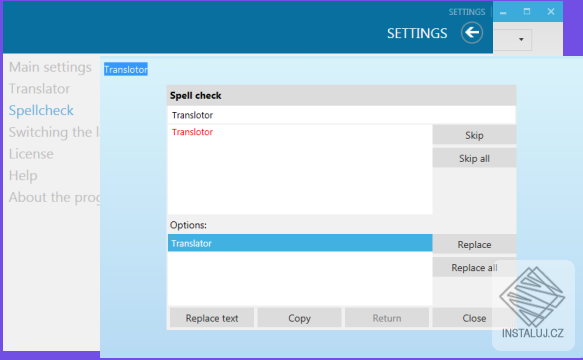
Task: Open License settings page
Action: pos(31,154)
